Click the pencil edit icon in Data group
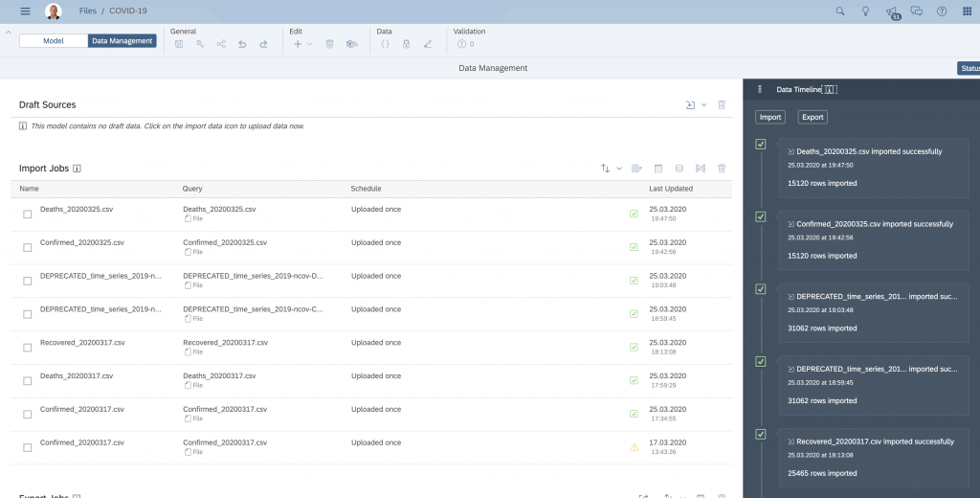Image resolution: width=980 pixels, height=498 pixels. (428, 44)
